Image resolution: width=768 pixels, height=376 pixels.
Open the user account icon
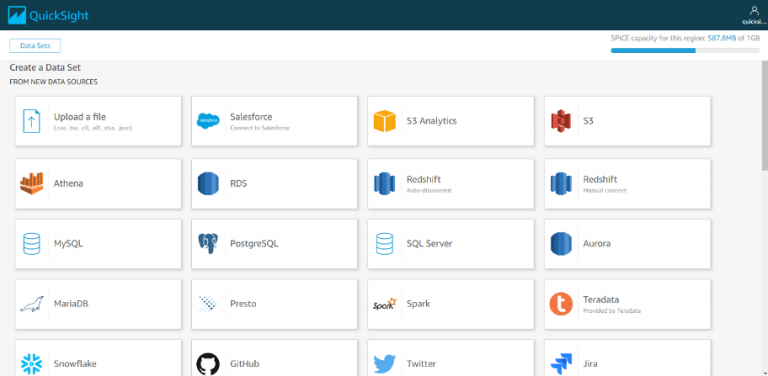point(754,11)
